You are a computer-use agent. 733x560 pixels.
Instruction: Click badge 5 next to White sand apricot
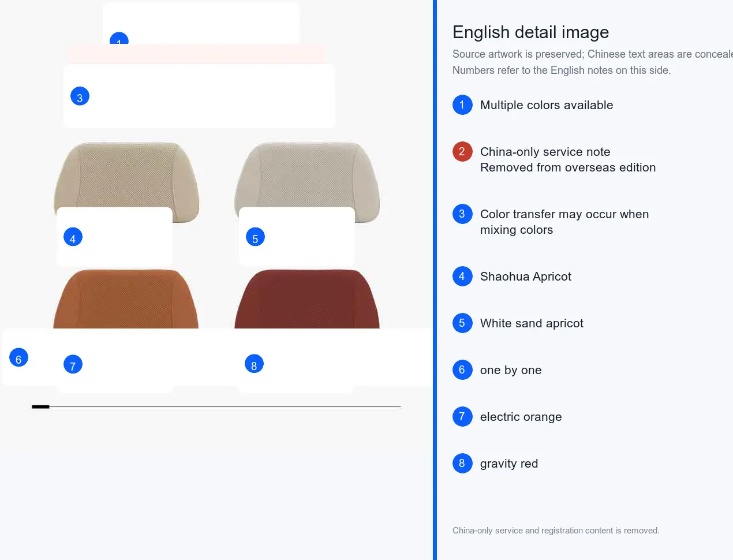462,323
